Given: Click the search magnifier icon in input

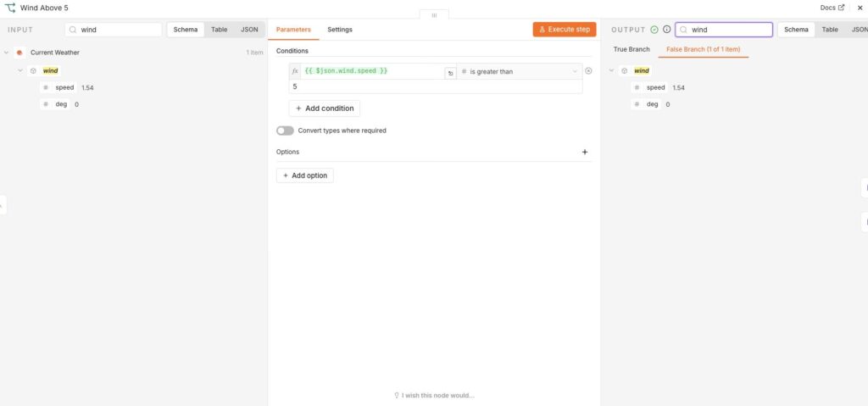Looking at the screenshot, I should click(73, 30).
